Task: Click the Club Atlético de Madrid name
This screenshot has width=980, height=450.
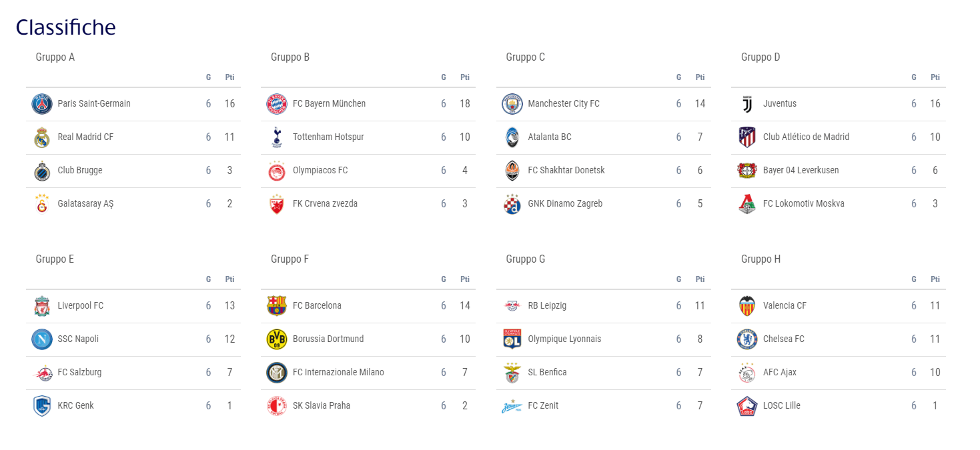Action: [806, 137]
